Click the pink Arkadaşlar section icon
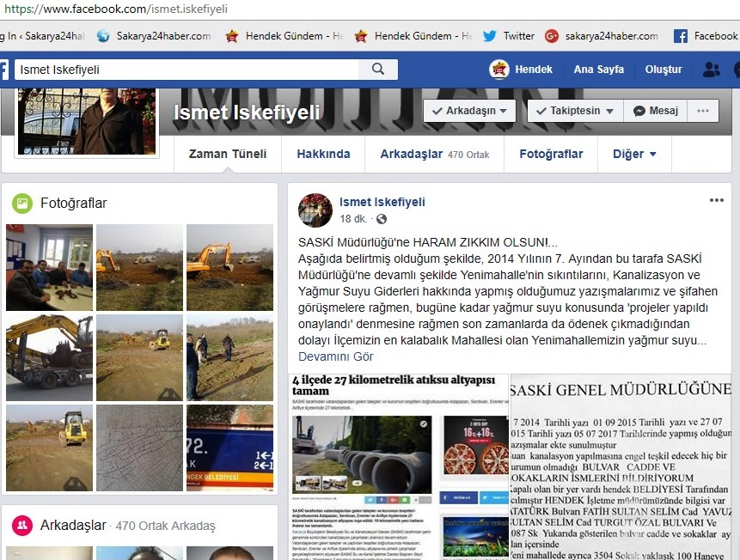This screenshot has width=740, height=560. pyautogui.click(x=22, y=525)
